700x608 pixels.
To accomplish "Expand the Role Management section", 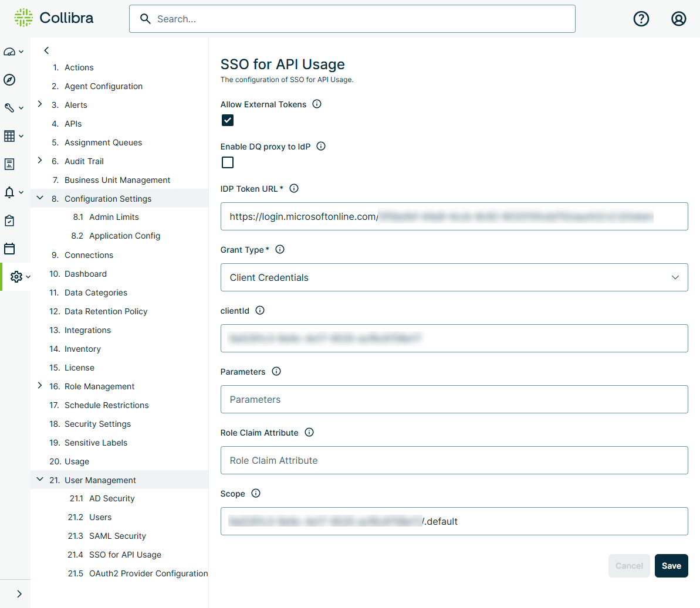I will [40, 386].
